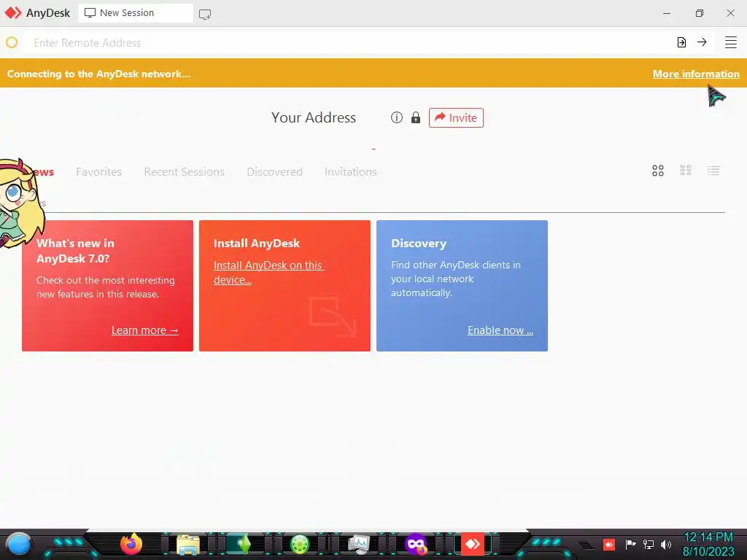The width and height of the screenshot is (747, 560).
Task: Open the lime slice taskbar icon
Action: click(x=300, y=544)
